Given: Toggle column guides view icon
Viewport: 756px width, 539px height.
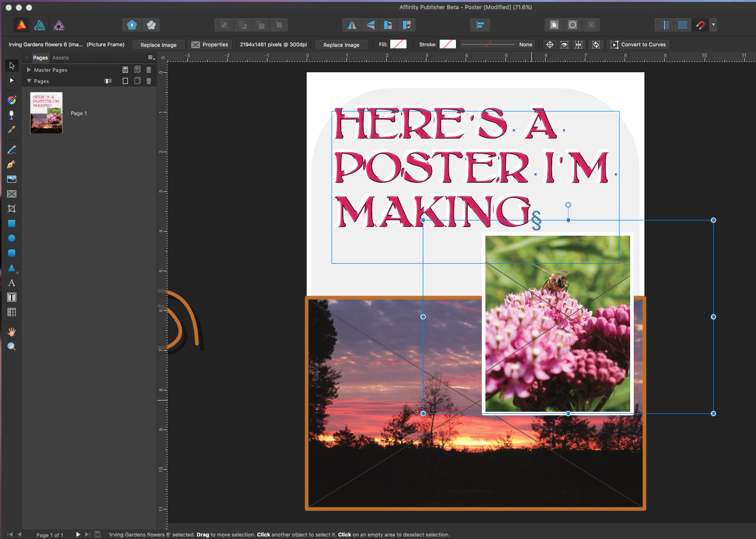Looking at the screenshot, I should coord(664,25).
